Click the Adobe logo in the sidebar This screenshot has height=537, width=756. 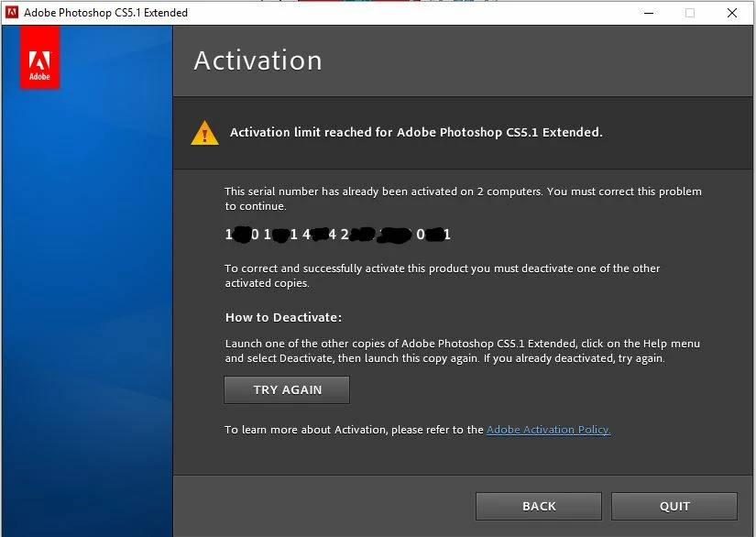39,58
